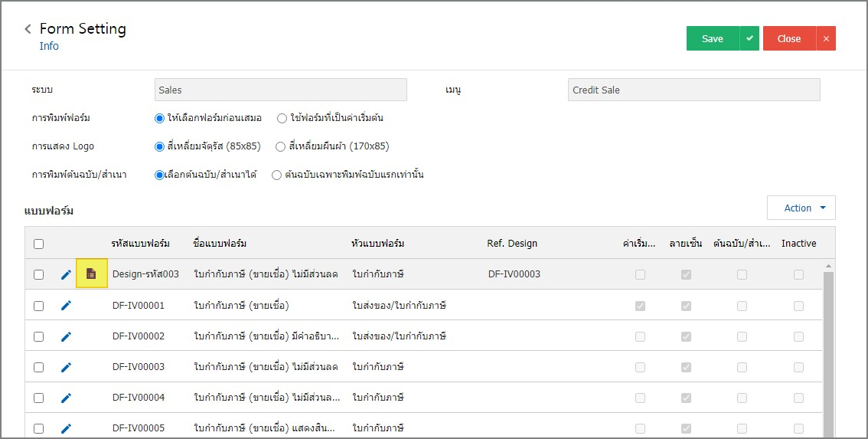
Task: Click the Credit Sale menu input field
Action: 693,90
